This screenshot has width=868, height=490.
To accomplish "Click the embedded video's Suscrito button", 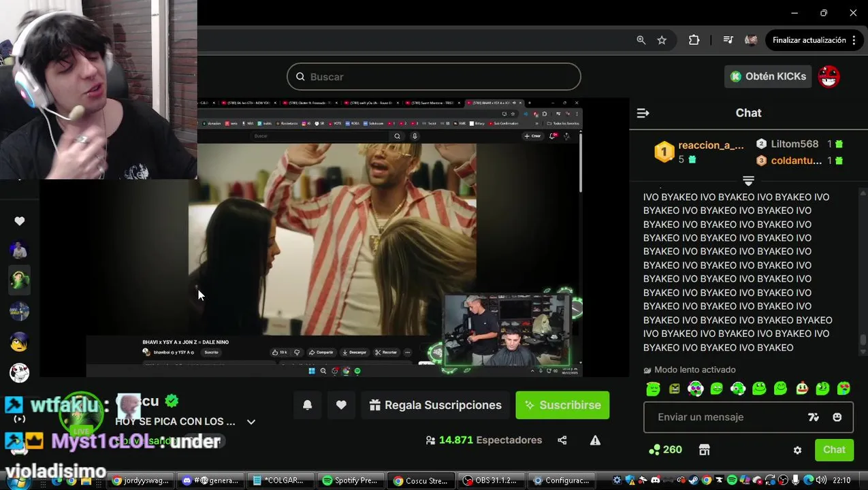I will tap(212, 353).
